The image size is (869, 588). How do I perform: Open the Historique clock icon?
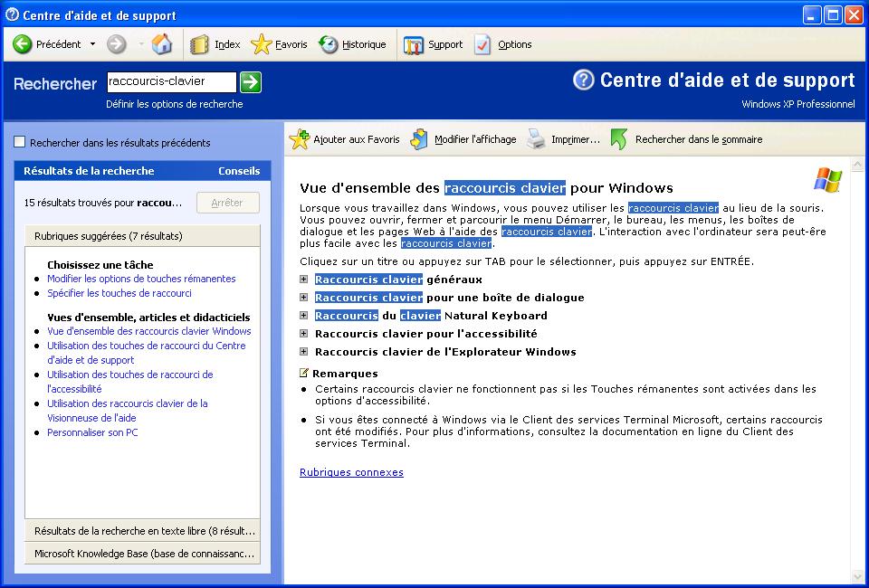point(328,44)
